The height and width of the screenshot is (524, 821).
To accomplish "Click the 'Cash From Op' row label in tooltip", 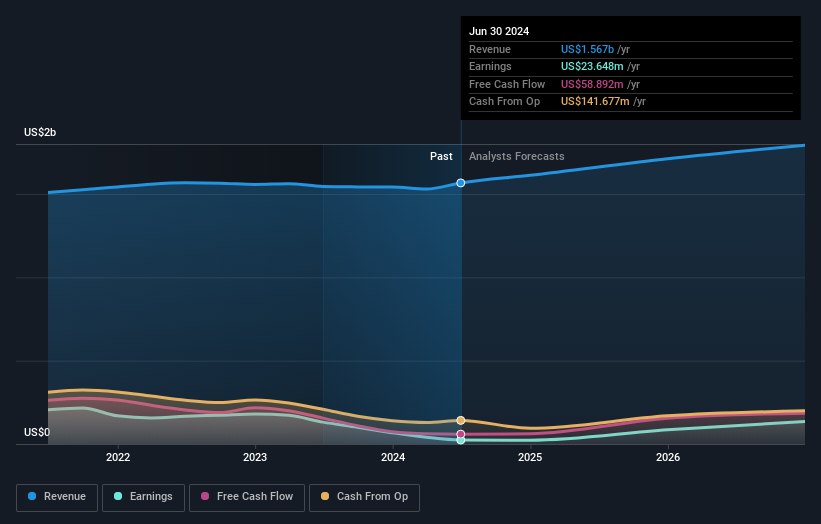I will point(504,102).
